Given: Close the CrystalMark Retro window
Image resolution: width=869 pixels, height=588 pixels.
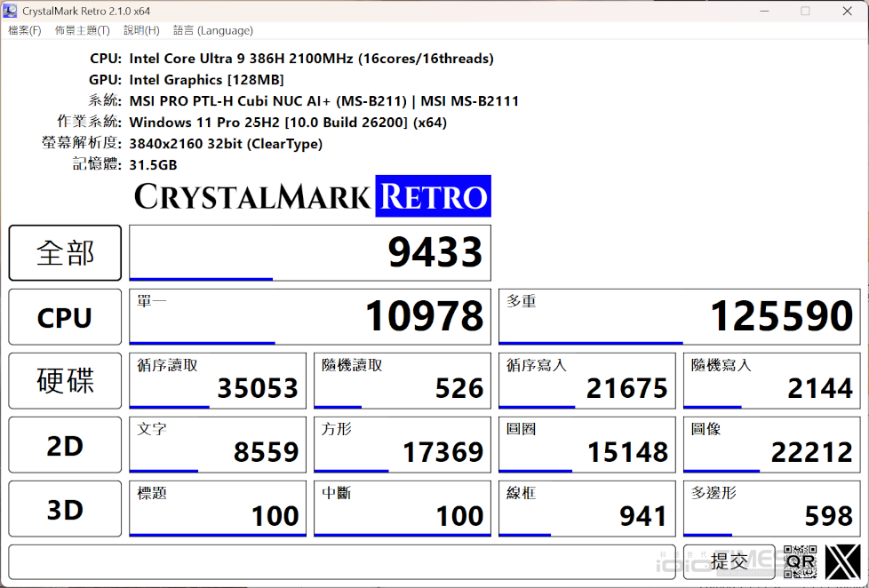Looking at the screenshot, I should coord(847,11).
